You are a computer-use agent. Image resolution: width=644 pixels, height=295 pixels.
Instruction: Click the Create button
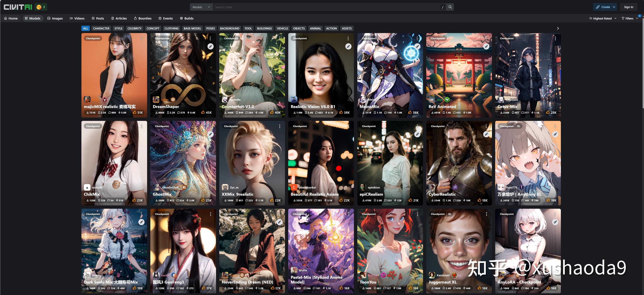(x=605, y=7)
